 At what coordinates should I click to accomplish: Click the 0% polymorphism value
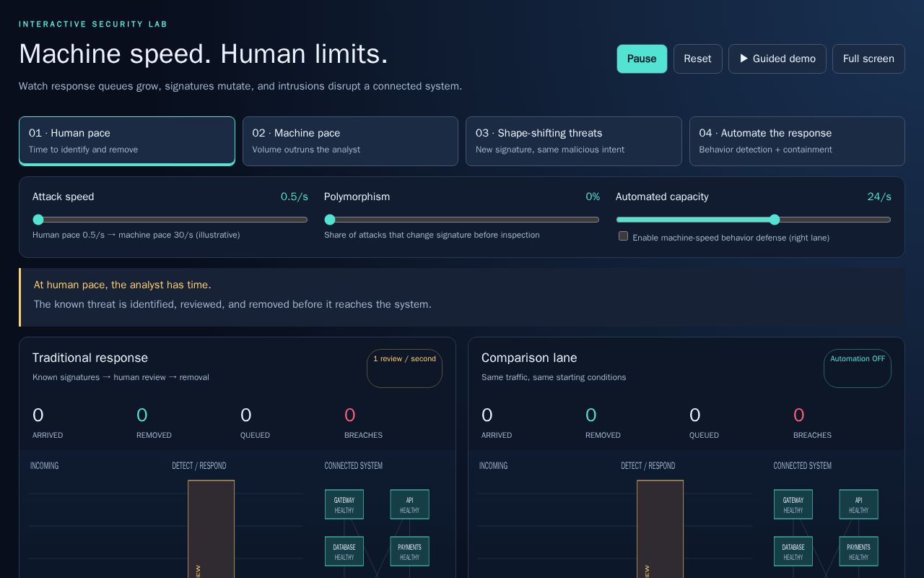(x=593, y=197)
